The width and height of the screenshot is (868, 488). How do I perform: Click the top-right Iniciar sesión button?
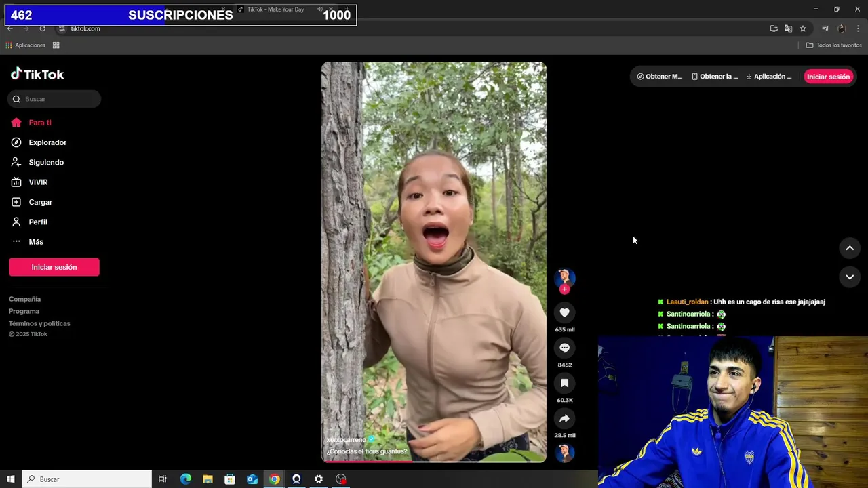click(828, 77)
